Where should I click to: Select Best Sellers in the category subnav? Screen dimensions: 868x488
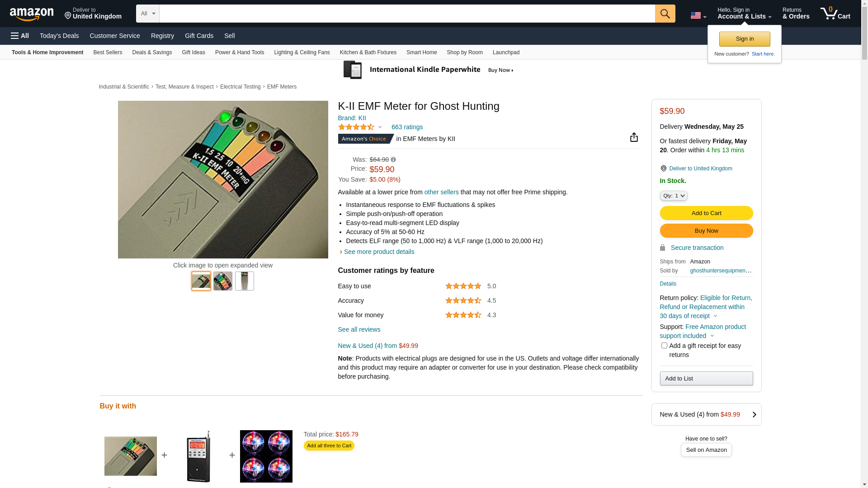(x=108, y=52)
